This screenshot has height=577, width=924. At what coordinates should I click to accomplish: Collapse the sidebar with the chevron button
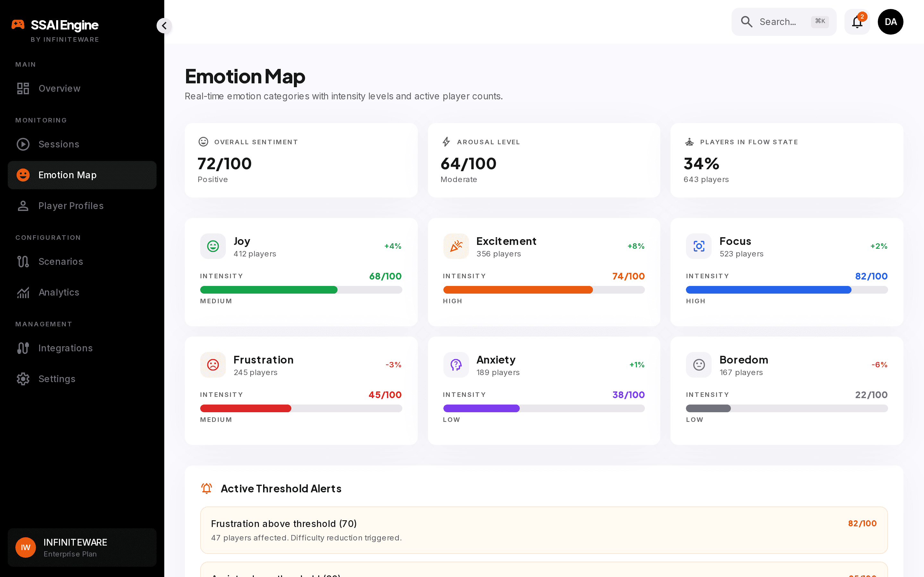[164, 26]
